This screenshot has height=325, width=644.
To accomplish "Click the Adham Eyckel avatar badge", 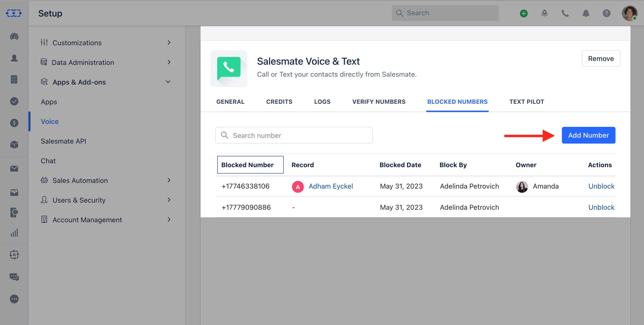I will click(298, 187).
